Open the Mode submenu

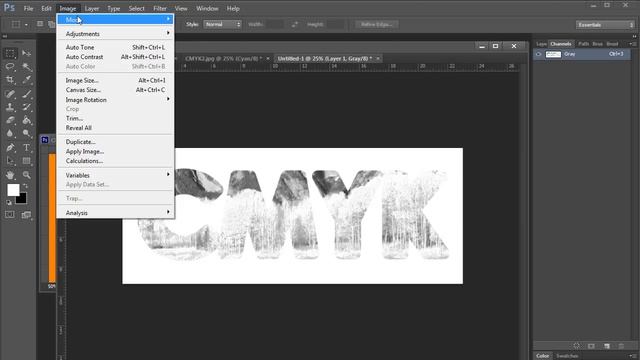pos(116,20)
